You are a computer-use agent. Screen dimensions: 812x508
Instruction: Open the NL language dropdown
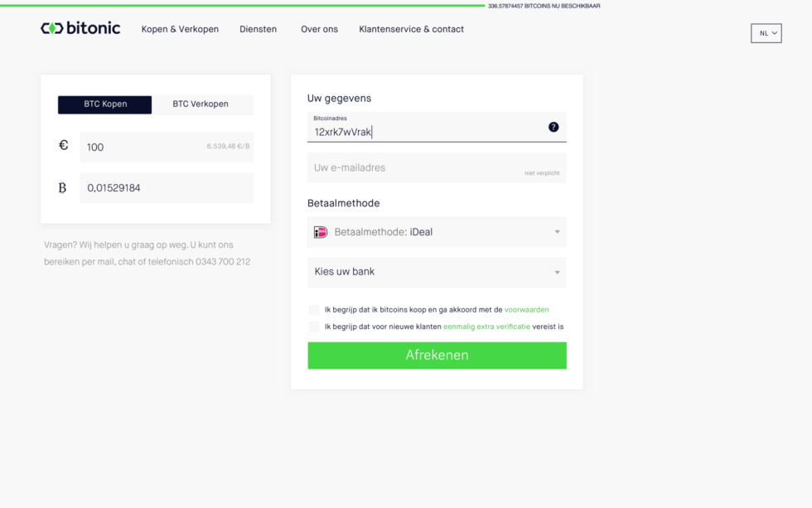[x=766, y=33]
